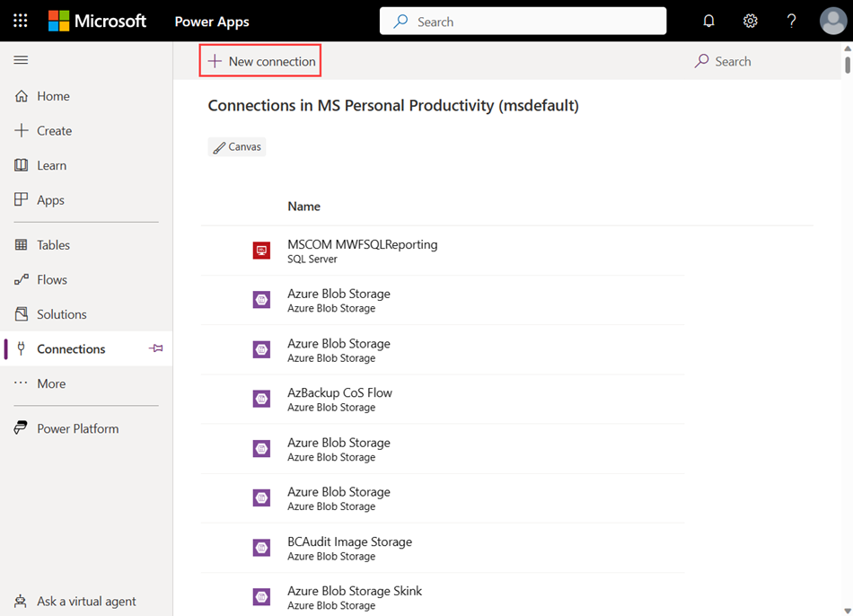Viewport: 853px width, 616px height.
Task: Open the notifications bell
Action: tap(708, 21)
